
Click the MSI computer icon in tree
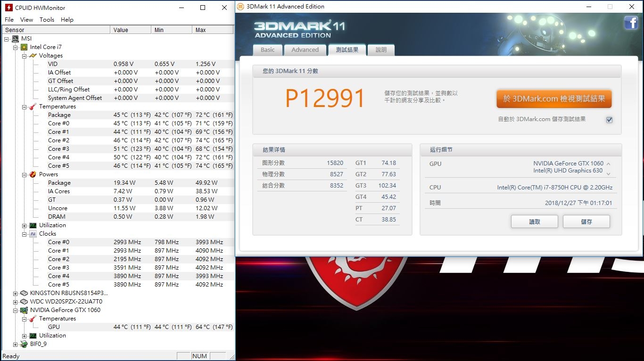[x=16, y=39]
